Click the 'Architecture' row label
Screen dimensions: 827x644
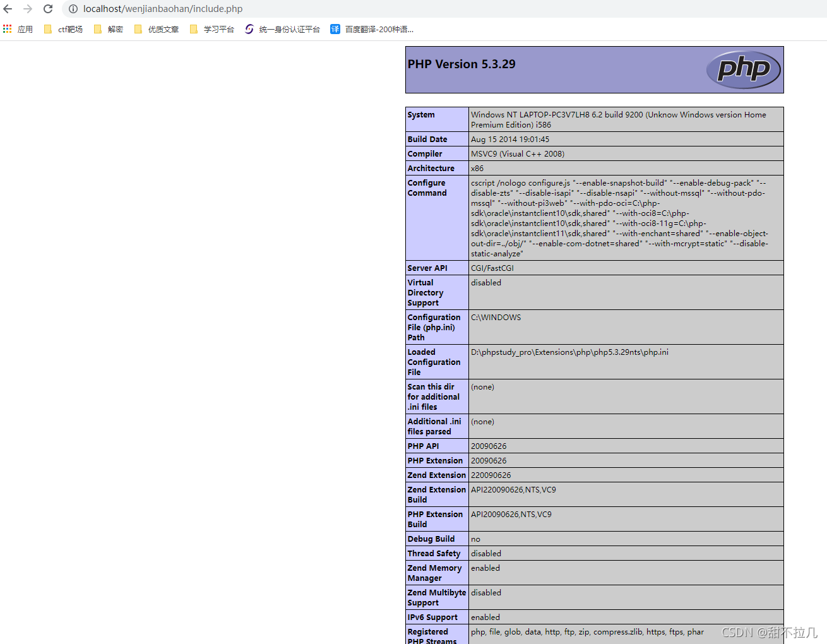[431, 168]
